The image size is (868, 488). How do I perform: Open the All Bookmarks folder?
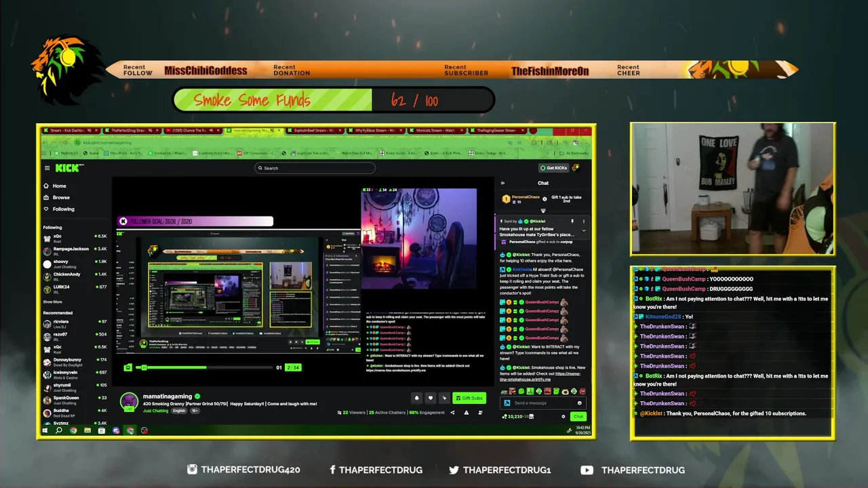coord(573,153)
